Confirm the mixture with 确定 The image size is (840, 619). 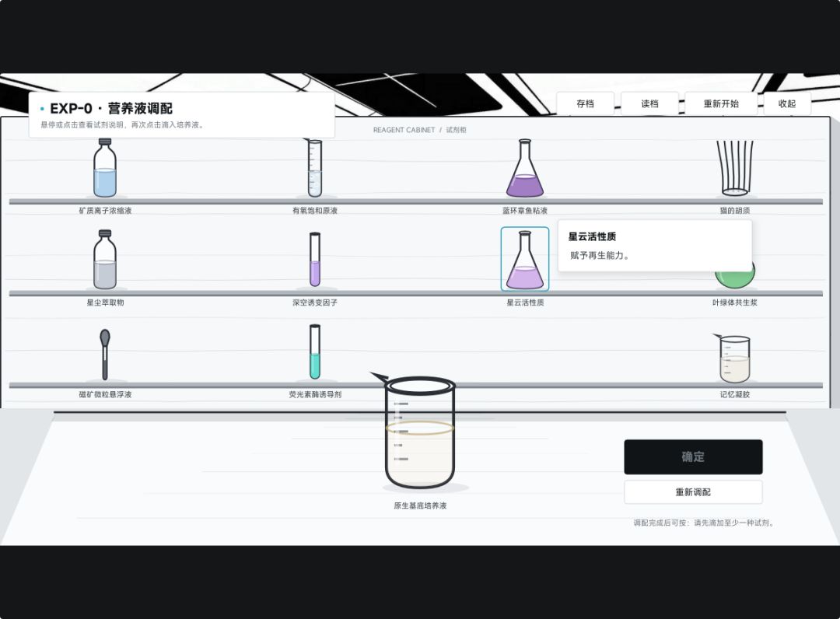tap(693, 456)
